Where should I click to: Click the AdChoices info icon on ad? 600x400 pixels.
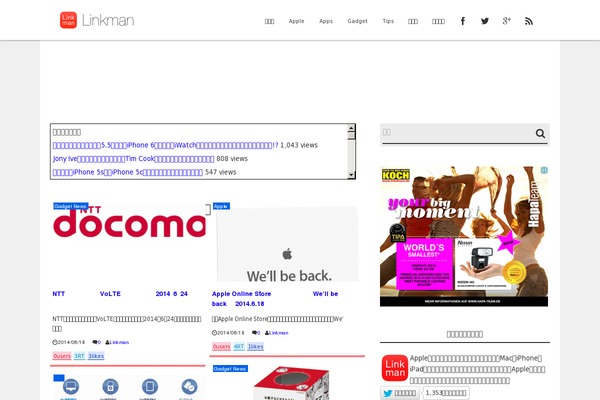pyautogui.click(x=544, y=170)
